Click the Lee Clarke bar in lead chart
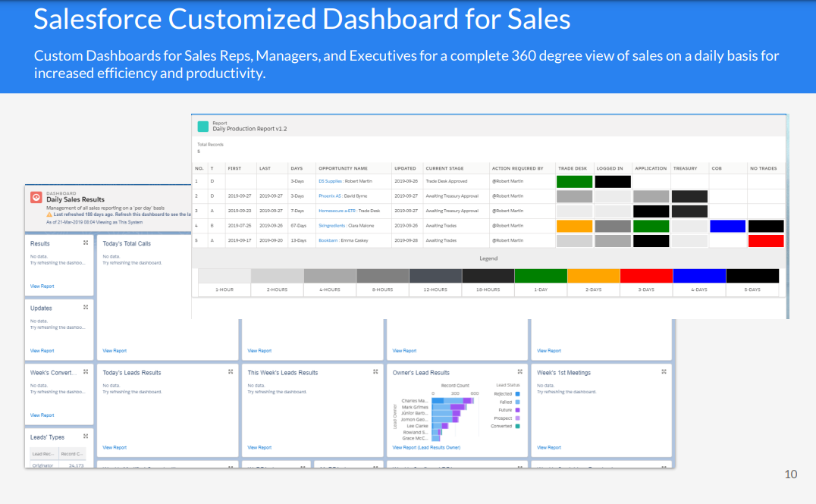 coord(441,425)
